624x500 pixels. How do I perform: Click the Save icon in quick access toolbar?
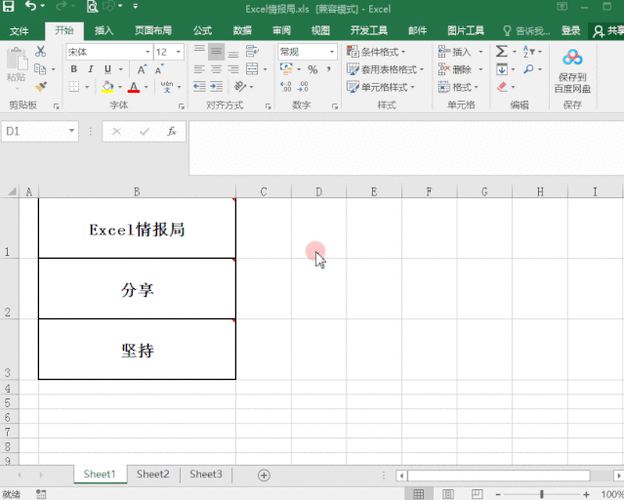pyautogui.click(x=8, y=6)
